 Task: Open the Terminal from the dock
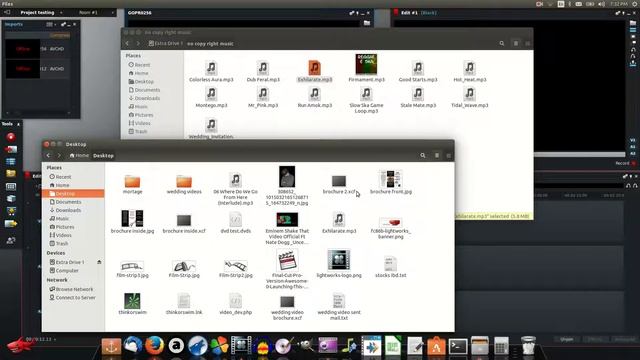pos(458,346)
